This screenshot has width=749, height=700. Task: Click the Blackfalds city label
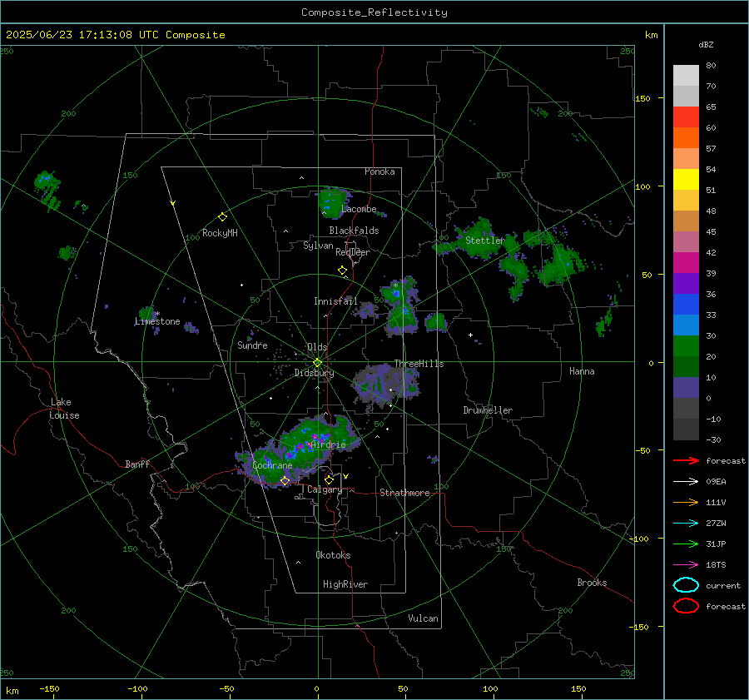354,231
